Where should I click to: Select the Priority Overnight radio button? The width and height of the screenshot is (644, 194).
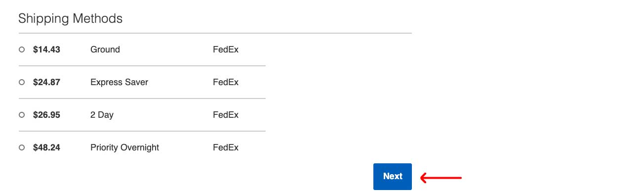(x=22, y=147)
